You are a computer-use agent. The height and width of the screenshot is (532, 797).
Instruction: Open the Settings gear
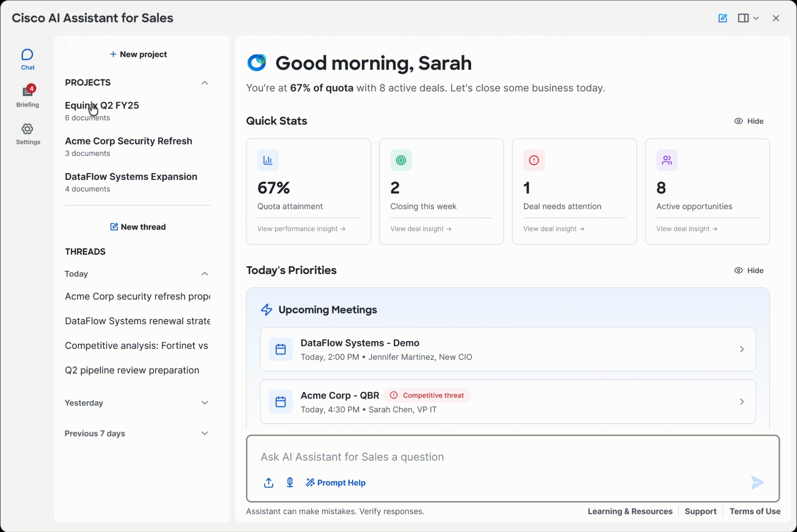[28, 134]
